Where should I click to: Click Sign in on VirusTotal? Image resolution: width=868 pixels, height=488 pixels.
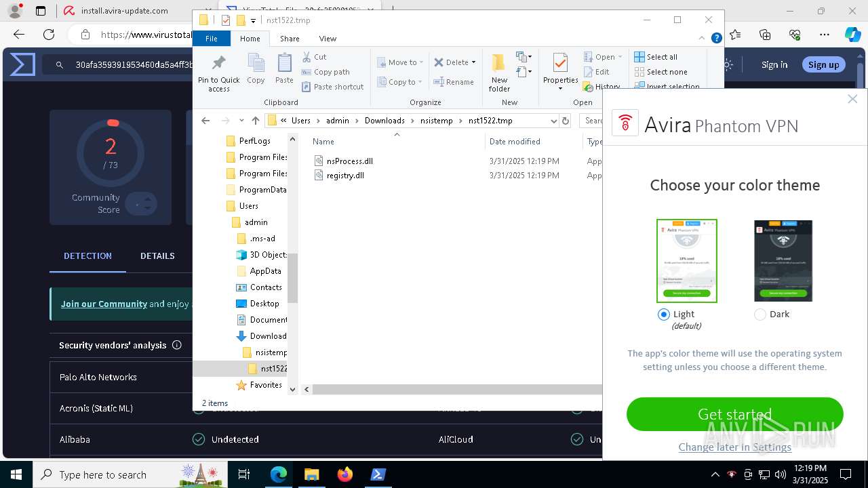pos(774,65)
